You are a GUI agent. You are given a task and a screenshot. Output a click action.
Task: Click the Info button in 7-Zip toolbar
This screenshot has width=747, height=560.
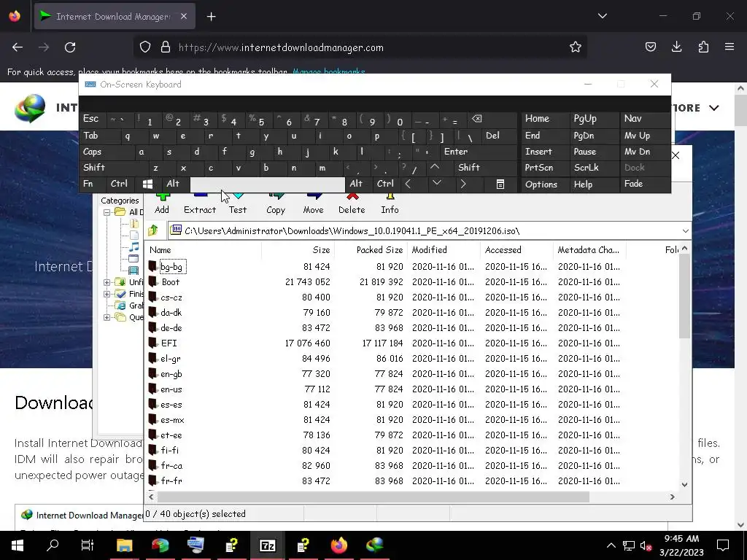(x=390, y=204)
